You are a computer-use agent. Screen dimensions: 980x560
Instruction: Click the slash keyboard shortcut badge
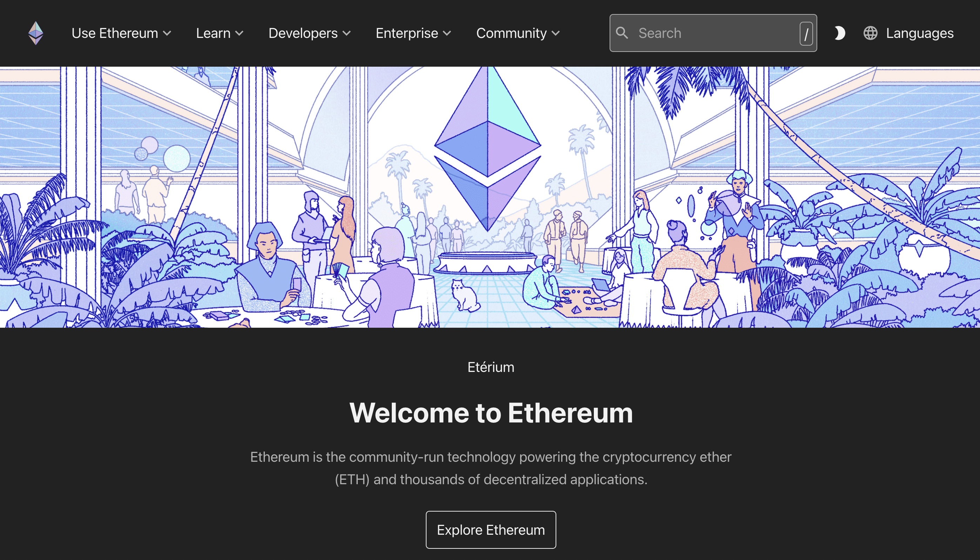point(806,33)
